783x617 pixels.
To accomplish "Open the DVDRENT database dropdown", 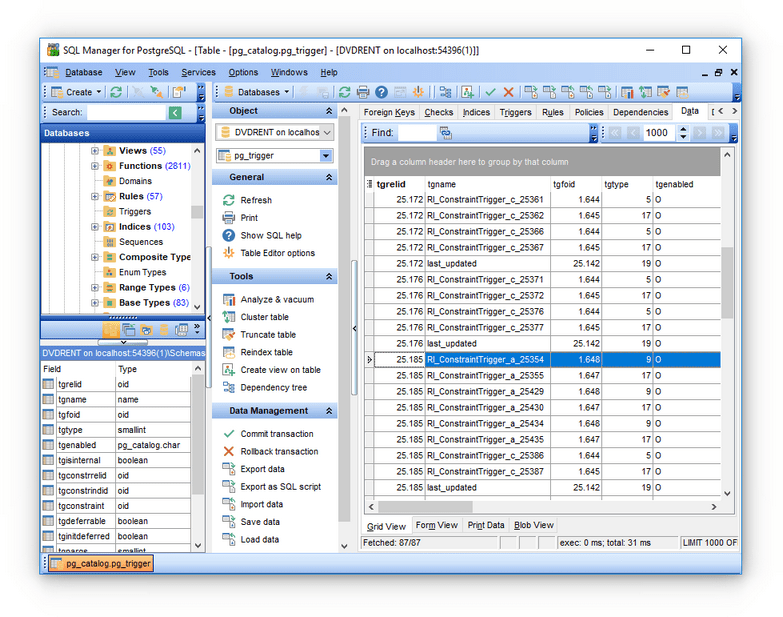I will (327, 132).
